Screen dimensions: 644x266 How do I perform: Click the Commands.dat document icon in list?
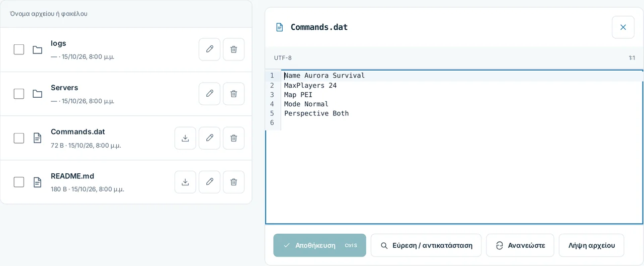37,138
